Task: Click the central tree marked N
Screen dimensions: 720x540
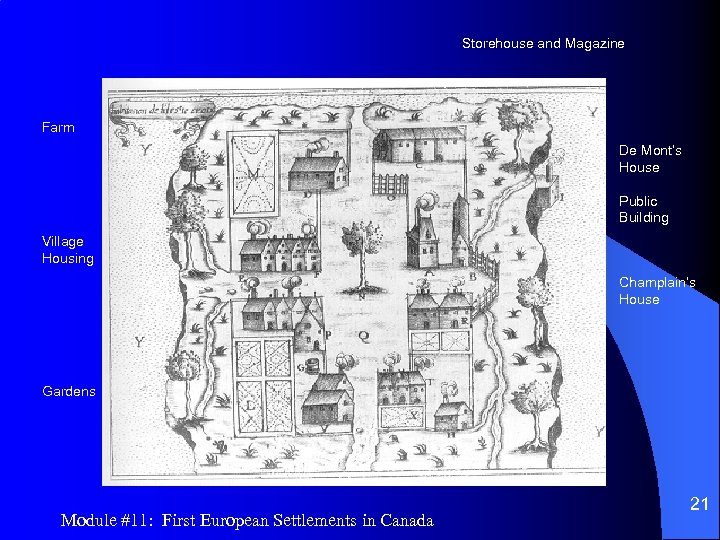Action: pyautogui.click(x=362, y=258)
